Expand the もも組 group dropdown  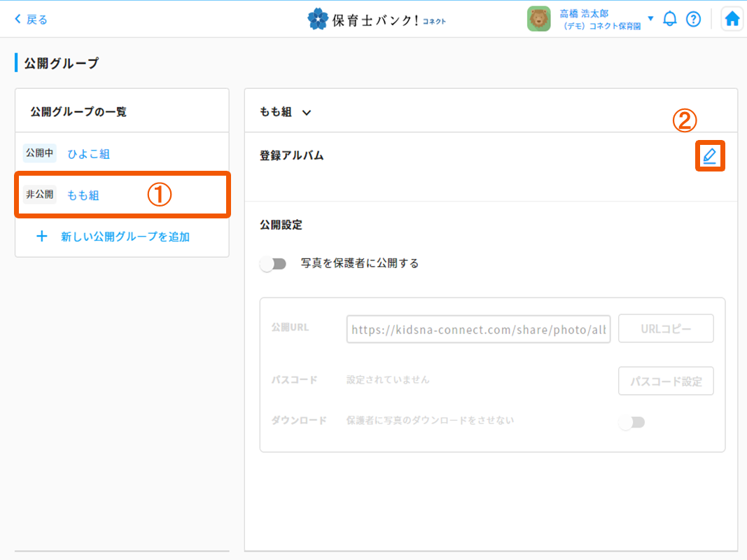(306, 112)
